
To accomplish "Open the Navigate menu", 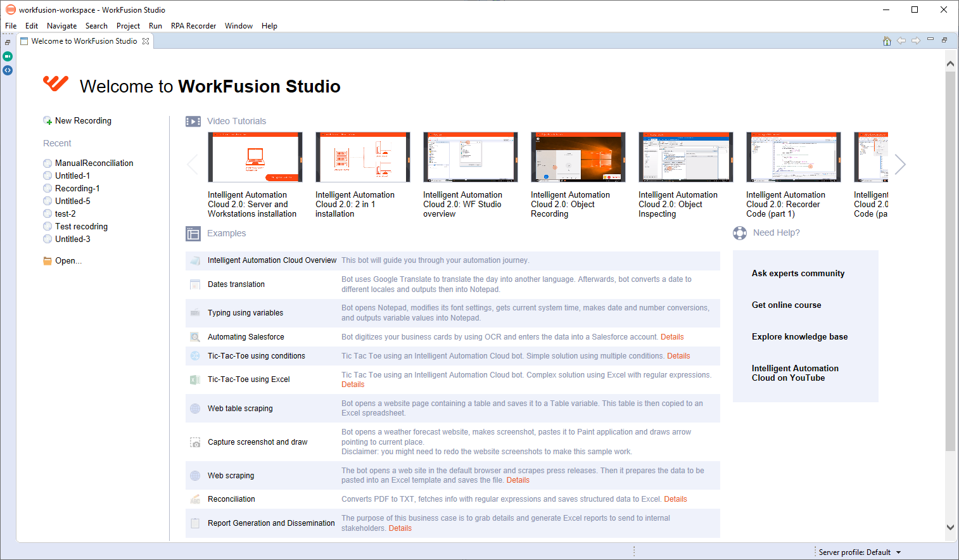I will pos(62,26).
